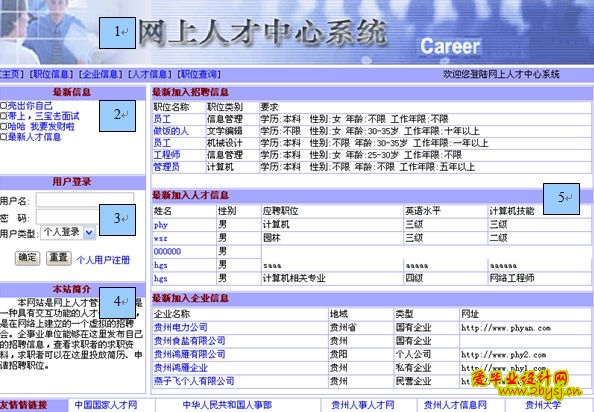Visit the 中国国家人才网 friendly link
This screenshot has width=594, height=412.
pyautogui.click(x=106, y=405)
